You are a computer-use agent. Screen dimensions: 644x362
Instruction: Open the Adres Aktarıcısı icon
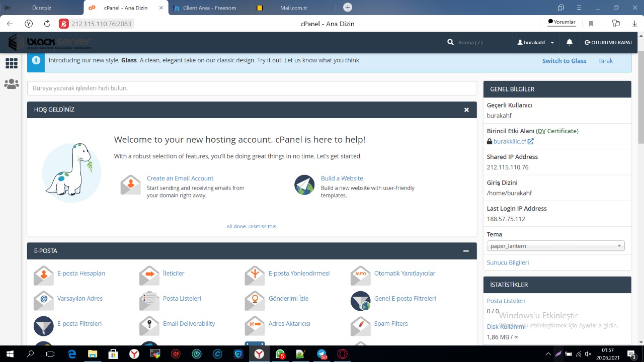coord(255,326)
